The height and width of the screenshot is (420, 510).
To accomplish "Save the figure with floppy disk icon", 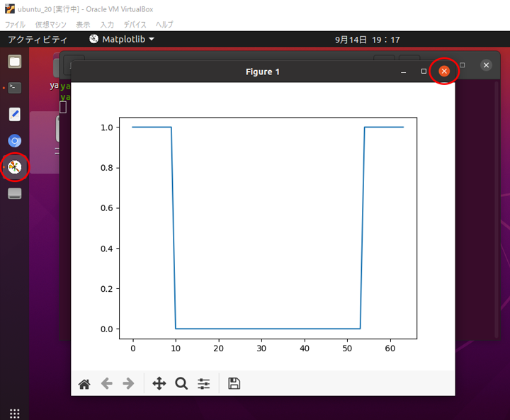I will (234, 384).
